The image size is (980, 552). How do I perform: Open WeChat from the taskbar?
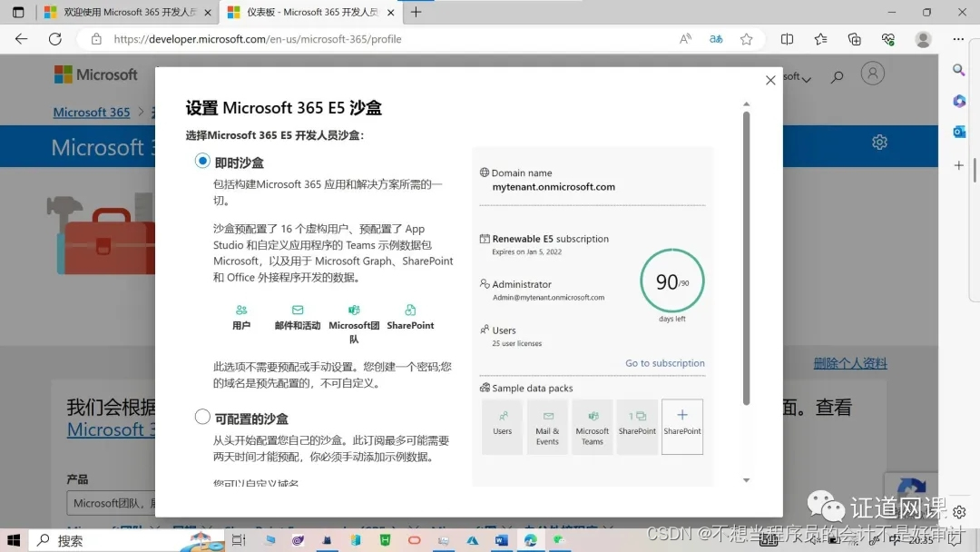(559, 540)
